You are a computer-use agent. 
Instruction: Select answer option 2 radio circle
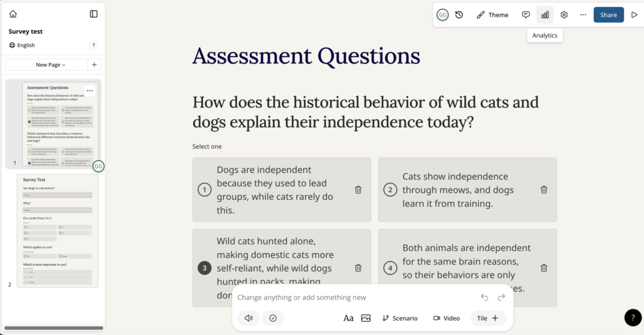click(x=390, y=190)
